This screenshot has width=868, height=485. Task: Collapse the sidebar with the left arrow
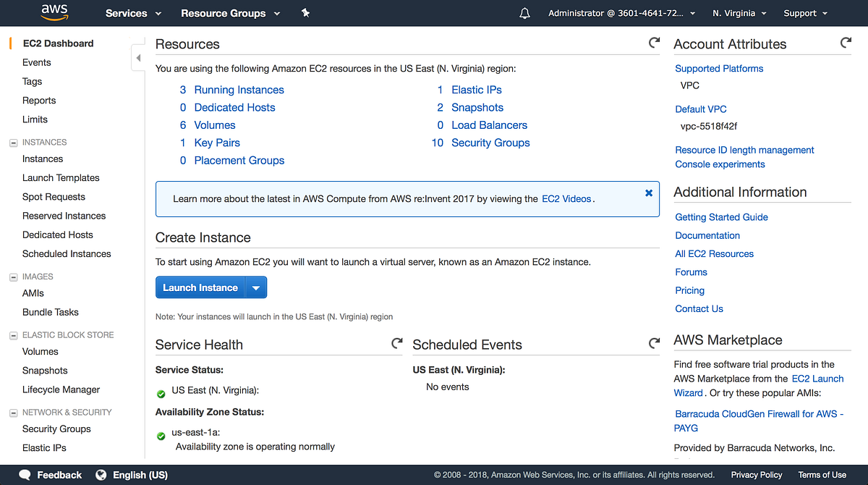(138, 56)
